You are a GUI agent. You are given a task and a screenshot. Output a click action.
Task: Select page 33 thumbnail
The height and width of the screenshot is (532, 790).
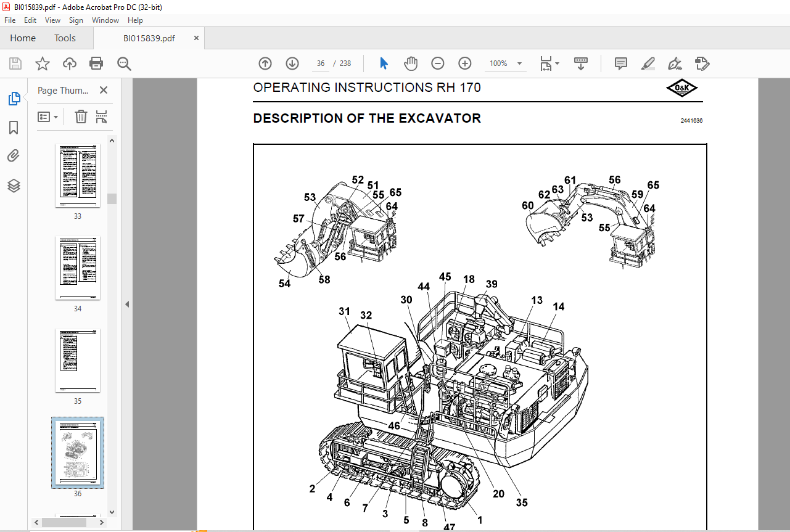[78, 176]
